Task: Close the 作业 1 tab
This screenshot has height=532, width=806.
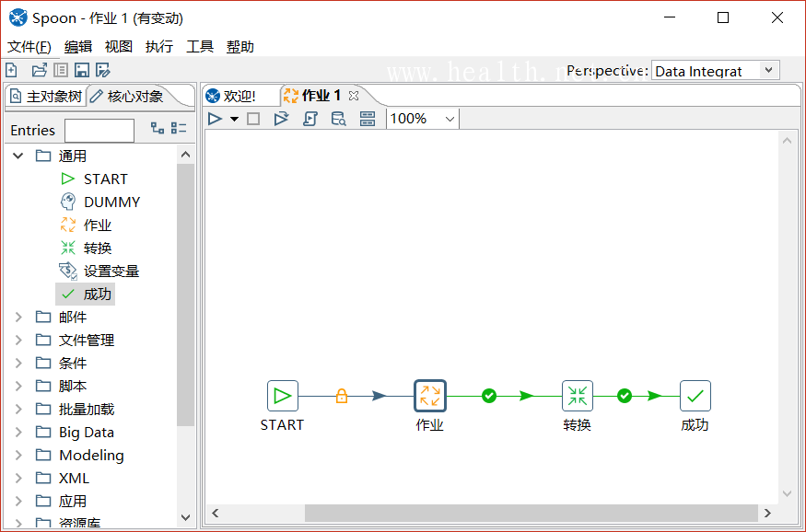Action: [x=353, y=96]
